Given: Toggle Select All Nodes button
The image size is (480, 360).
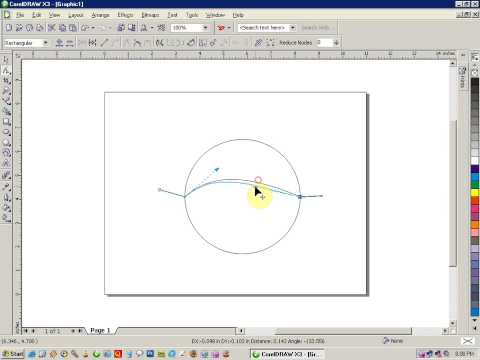Looking at the screenshot, I should click(270, 43).
